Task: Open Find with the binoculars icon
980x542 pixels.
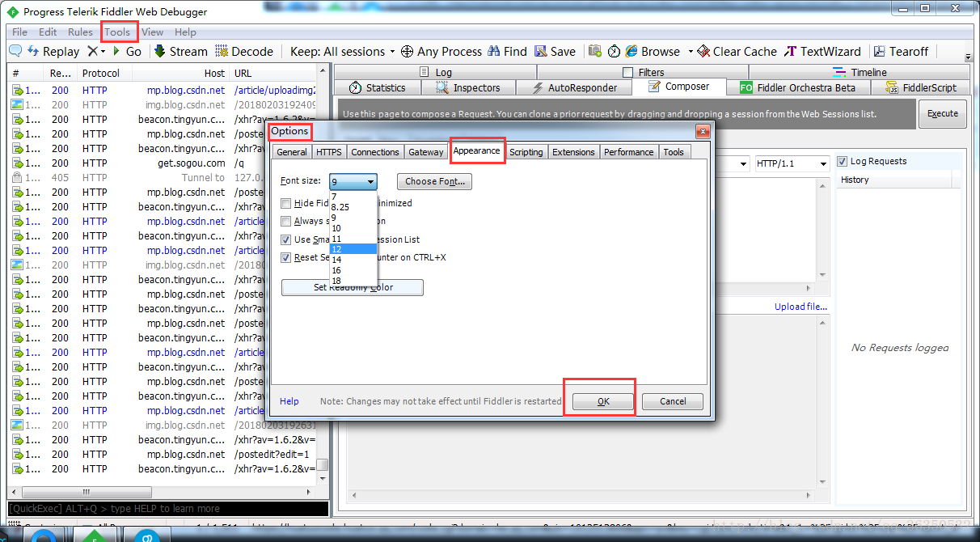Action: [x=494, y=51]
